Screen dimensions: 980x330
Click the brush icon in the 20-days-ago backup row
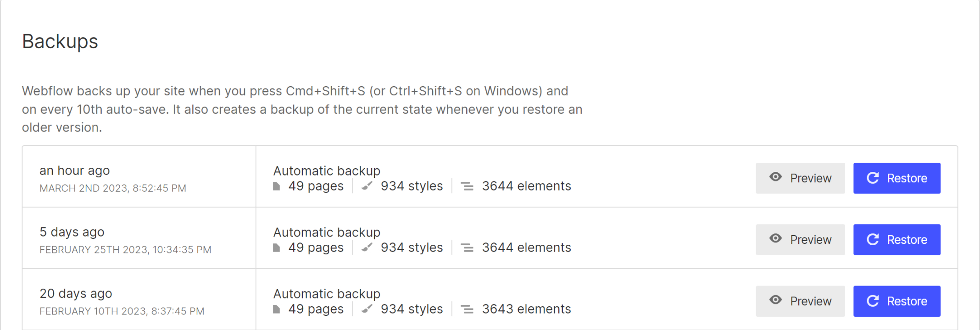[366, 309]
